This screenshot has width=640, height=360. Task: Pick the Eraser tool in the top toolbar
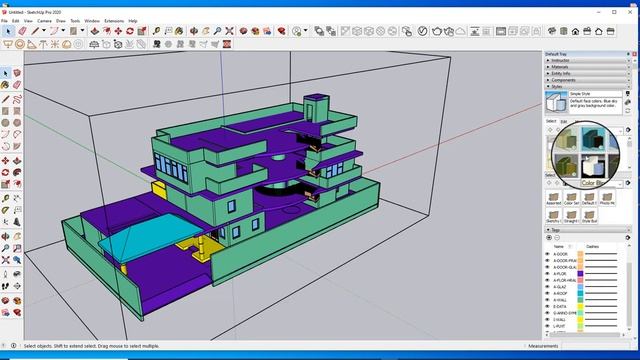click(22, 31)
